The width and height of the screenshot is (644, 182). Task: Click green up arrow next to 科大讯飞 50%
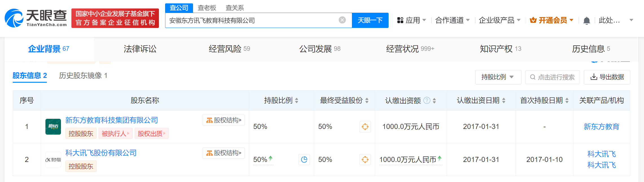coord(270,158)
